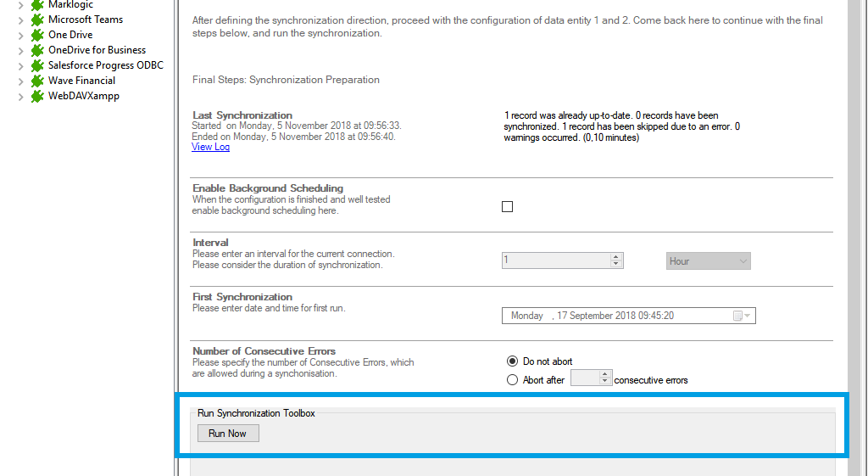Image resolution: width=868 pixels, height=476 pixels.
Task: Select the One Drive tree item label
Action: [70, 35]
